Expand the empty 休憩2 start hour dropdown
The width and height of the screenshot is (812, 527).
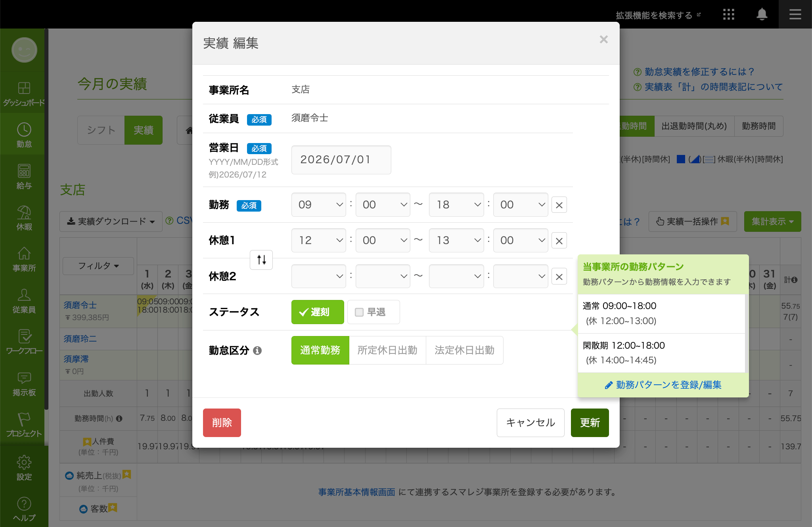point(319,276)
